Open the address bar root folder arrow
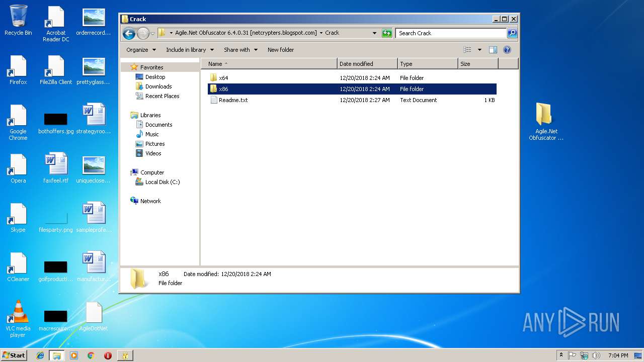644x362 pixels. tap(171, 33)
